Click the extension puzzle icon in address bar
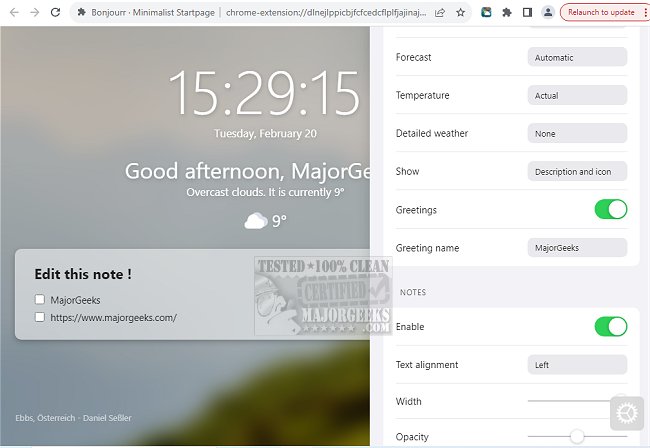 tap(82, 12)
